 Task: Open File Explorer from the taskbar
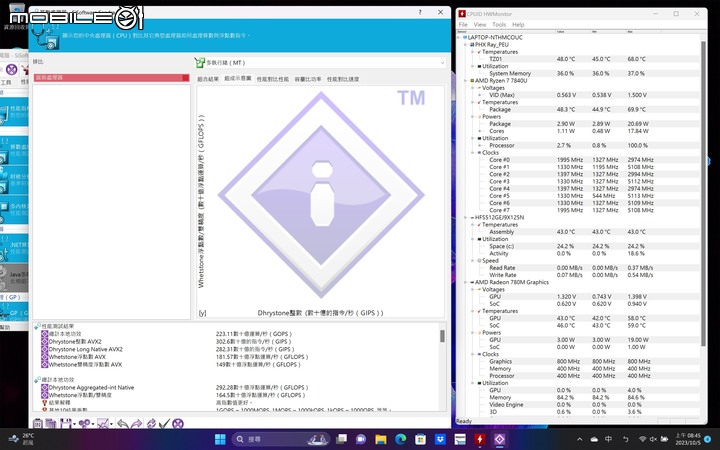381,439
